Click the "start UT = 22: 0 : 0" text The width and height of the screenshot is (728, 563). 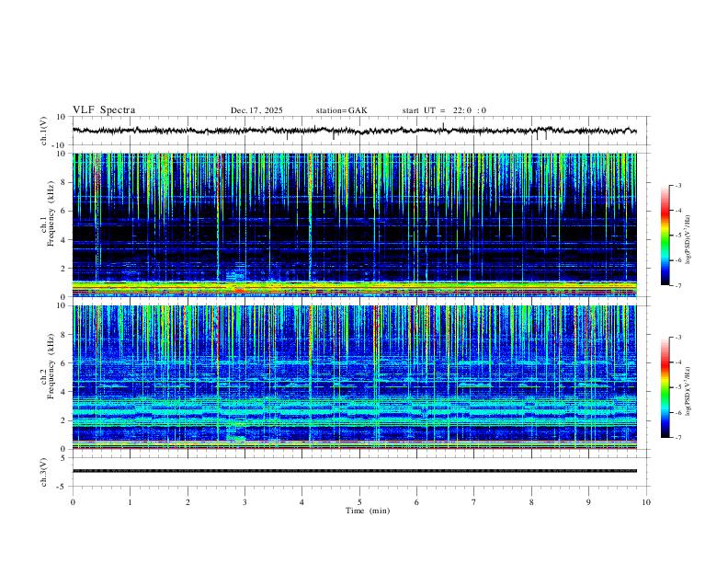point(444,110)
